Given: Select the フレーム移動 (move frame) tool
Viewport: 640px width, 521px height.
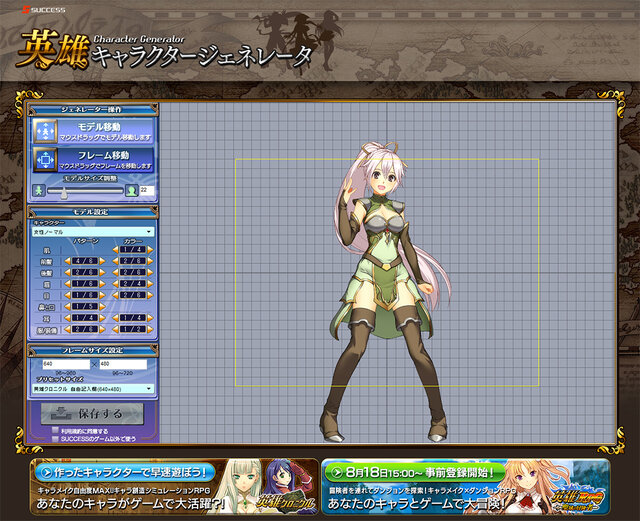Looking at the screenshot, I should pyautogui.click(x=93, y=159).
